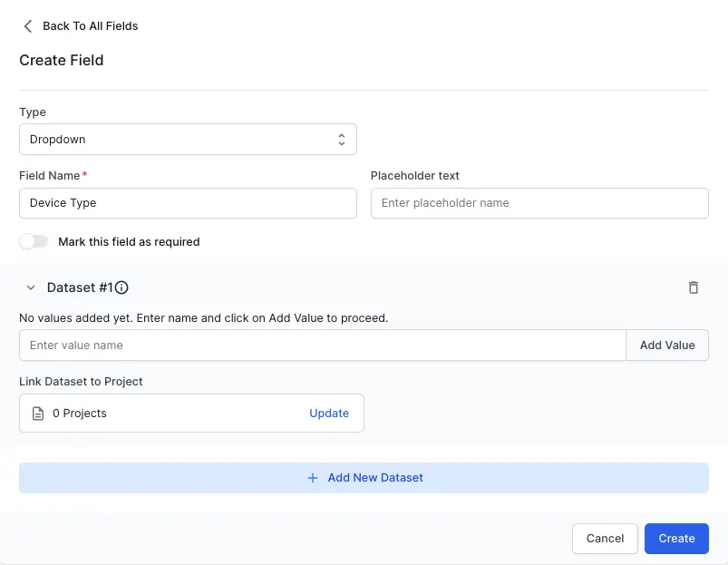This screenshot has height=565, width=728.
Task: Go to Back To All Fields
Action: click(x=90, y=26)
